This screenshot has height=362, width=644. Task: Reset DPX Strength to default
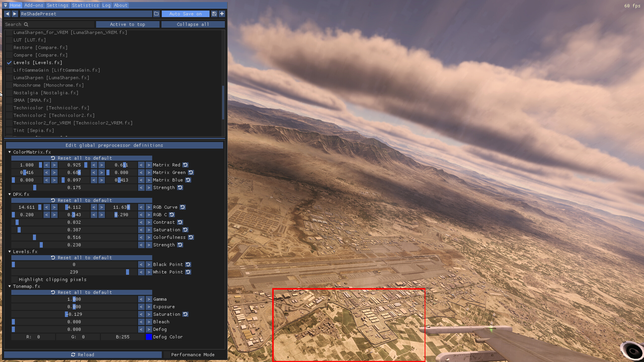(x=180, y=245)
